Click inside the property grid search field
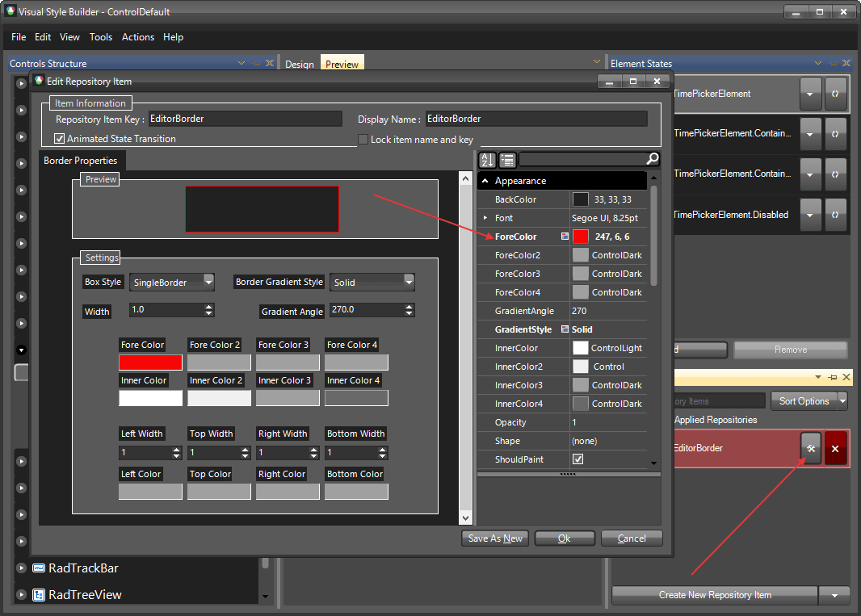861x616 pixels. point(582,160)
